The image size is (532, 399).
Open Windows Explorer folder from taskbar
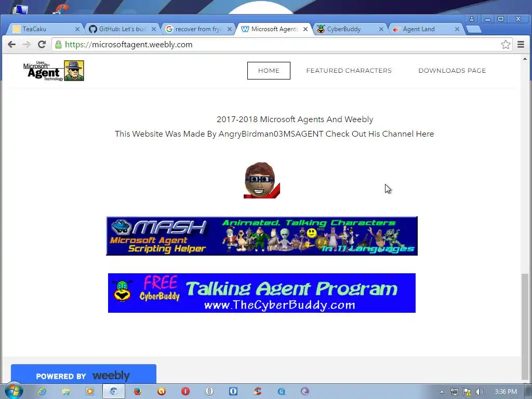tap(66, 391)
